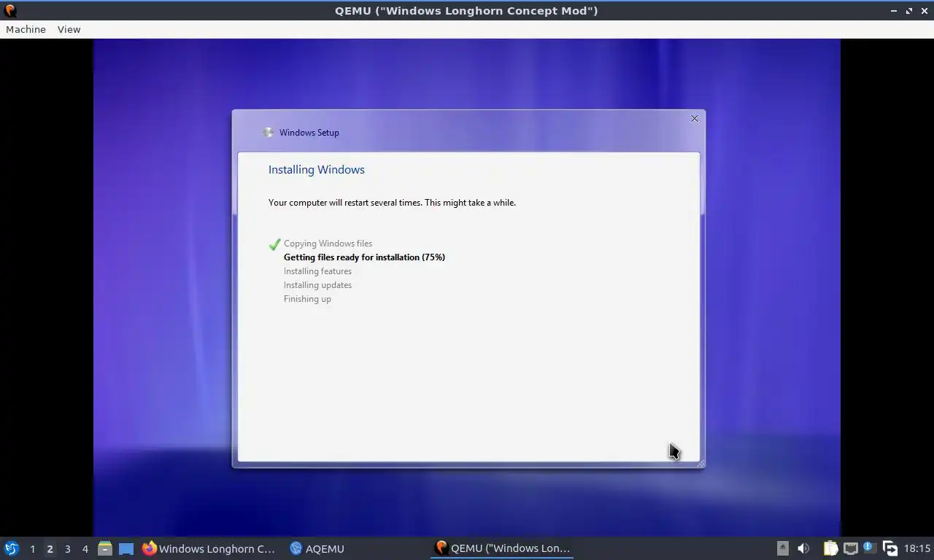Switch to the AQEMU taskbar window
This screenshot has height=560, width=934.
(317, 548)
